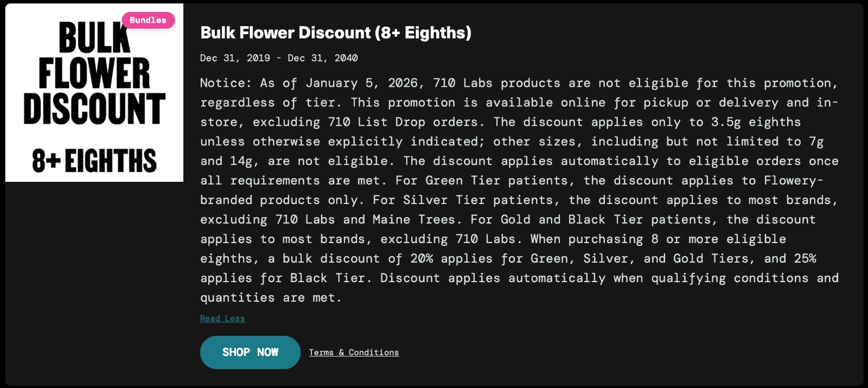This screenshot has width=868, height=388.
Task: Select the pink Bundles badge
Action: click(148, 20)
